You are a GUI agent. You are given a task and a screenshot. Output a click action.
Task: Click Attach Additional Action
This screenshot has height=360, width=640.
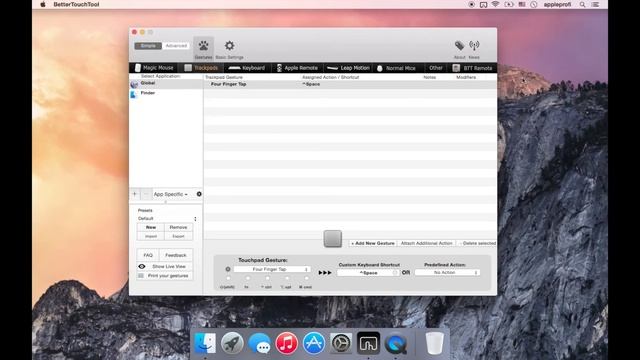(x=427, y=243)
